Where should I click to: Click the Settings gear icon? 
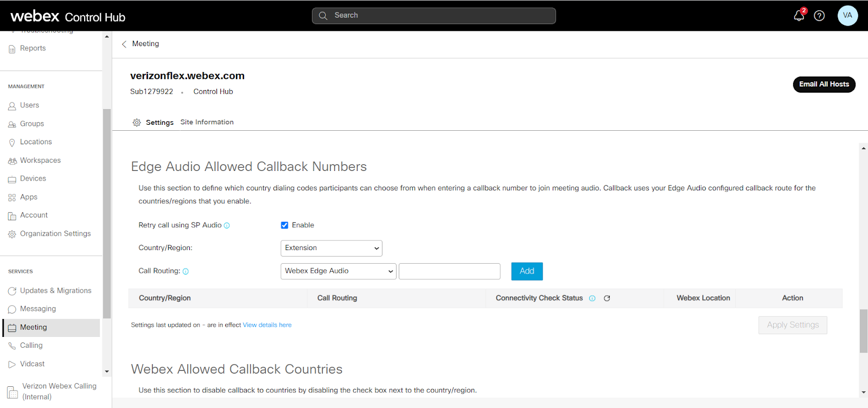[x=137, y=123]
